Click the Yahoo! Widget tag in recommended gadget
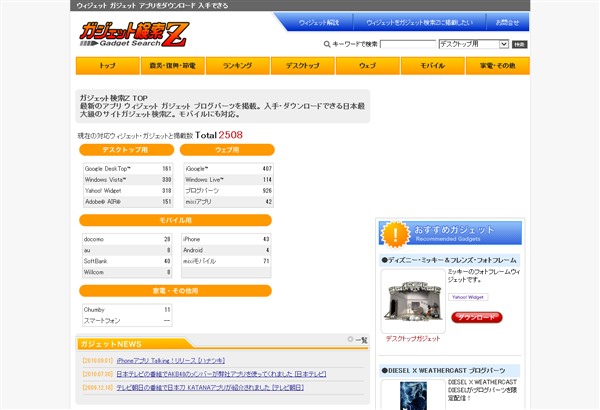Viewport: 600px width, 410px height. pyautogui.click(x=468, y=297)
